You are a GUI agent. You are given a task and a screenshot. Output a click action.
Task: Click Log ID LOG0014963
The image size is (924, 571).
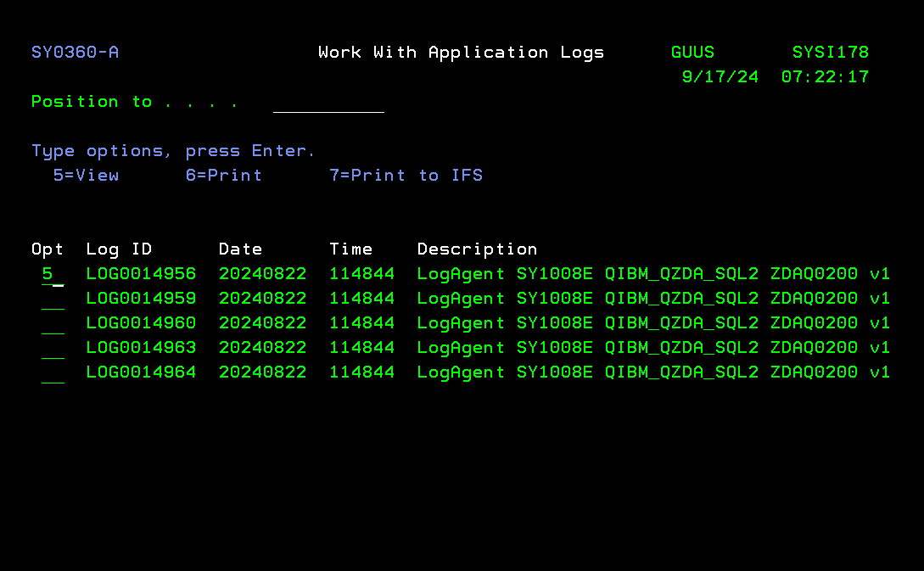tap(141, 348)
